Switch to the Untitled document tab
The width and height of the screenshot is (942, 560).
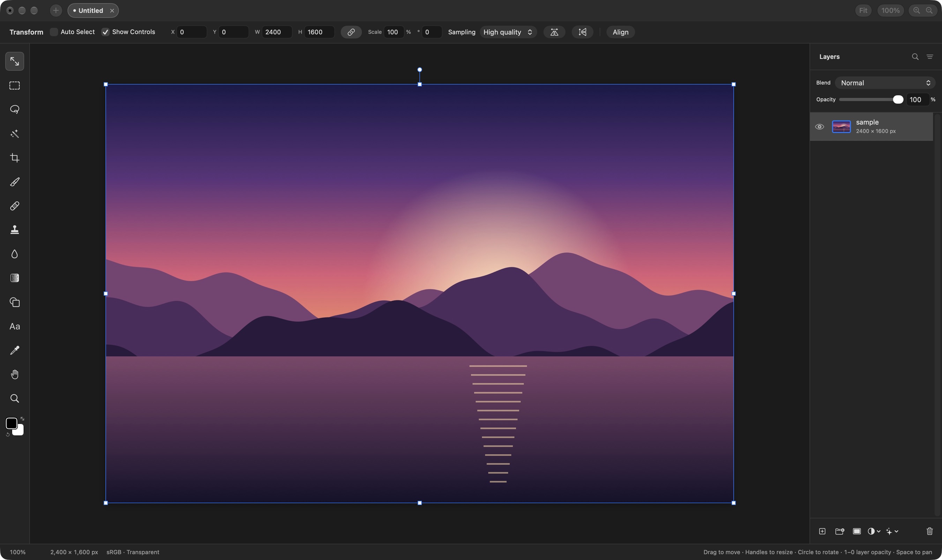pyautogui.click(x=93, y=10)
